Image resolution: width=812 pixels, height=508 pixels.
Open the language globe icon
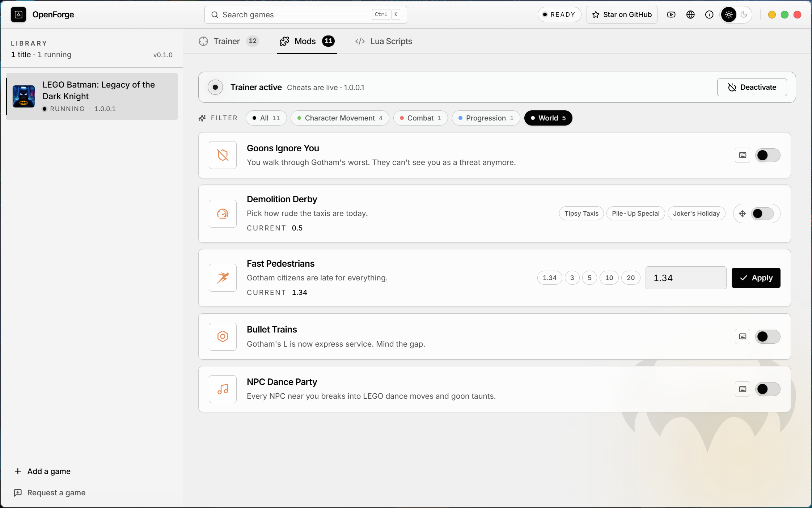pos(690,14)
